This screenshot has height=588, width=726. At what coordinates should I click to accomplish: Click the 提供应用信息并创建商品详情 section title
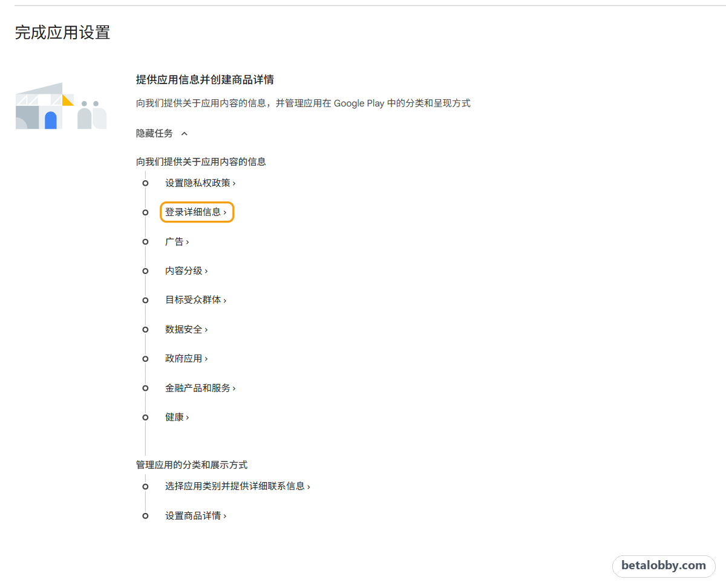click(x=205, y=80)
